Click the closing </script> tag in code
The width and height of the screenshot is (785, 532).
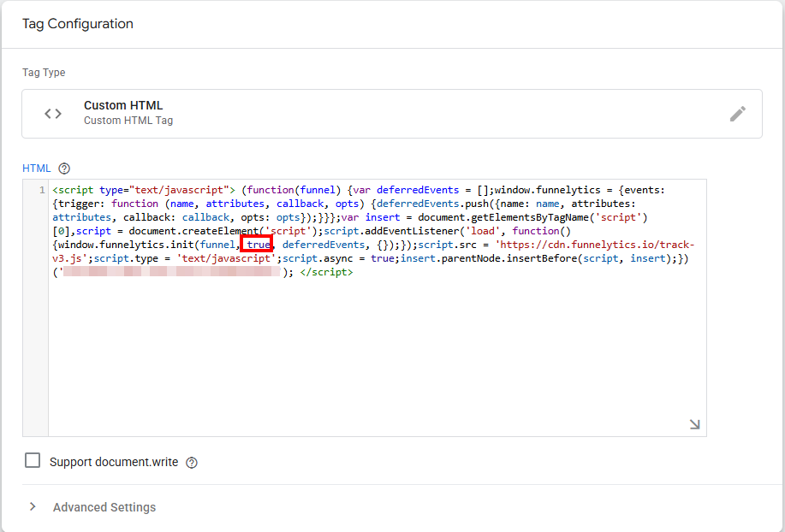[x=326, y=272]
